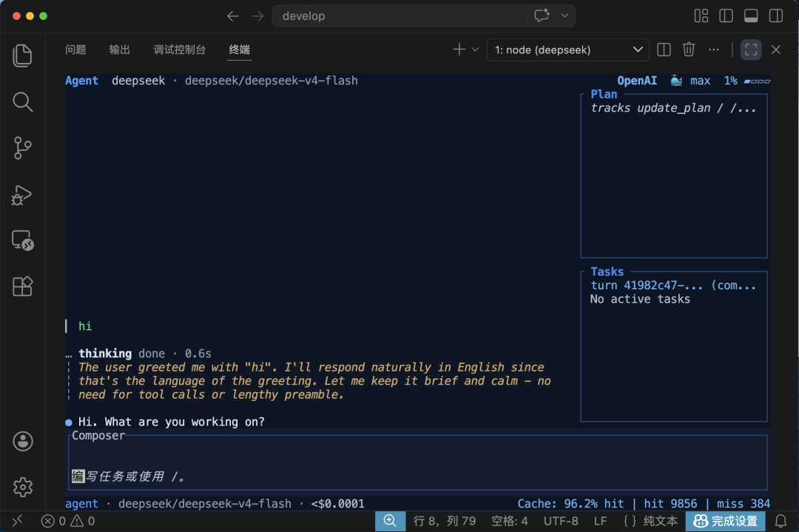Switch to the 问题 tab
Screen dimensions: 799x532
coord(76,50)
